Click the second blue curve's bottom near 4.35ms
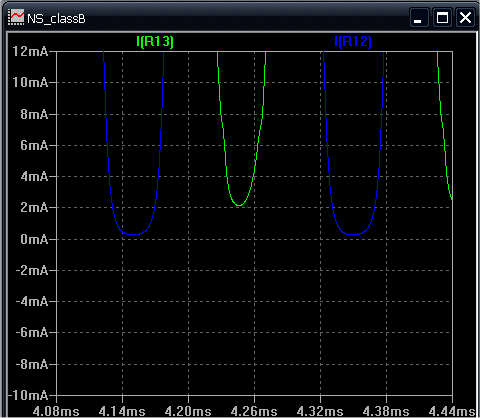The height and width of the screenshot is (418, 480). coord(353,234)
